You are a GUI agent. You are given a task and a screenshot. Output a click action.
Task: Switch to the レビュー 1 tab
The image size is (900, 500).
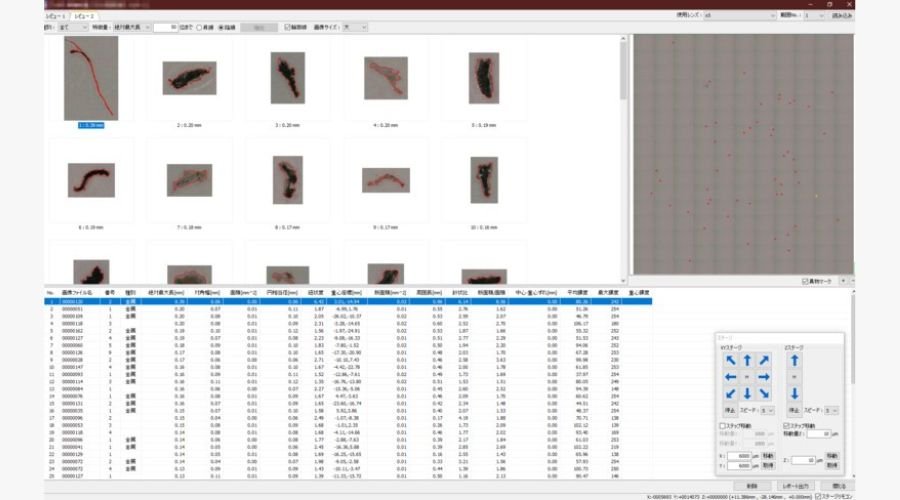coord(56,16)
